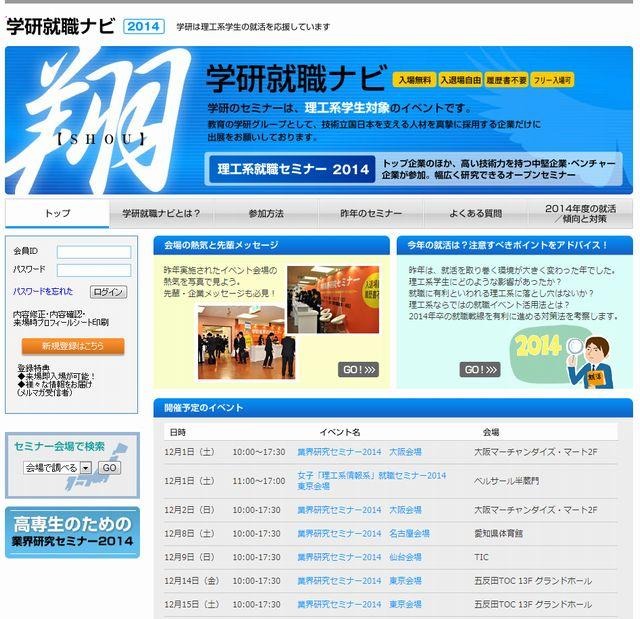Click venue text 愛知県体育館
The image size is (640, 619).
(498, 534)
